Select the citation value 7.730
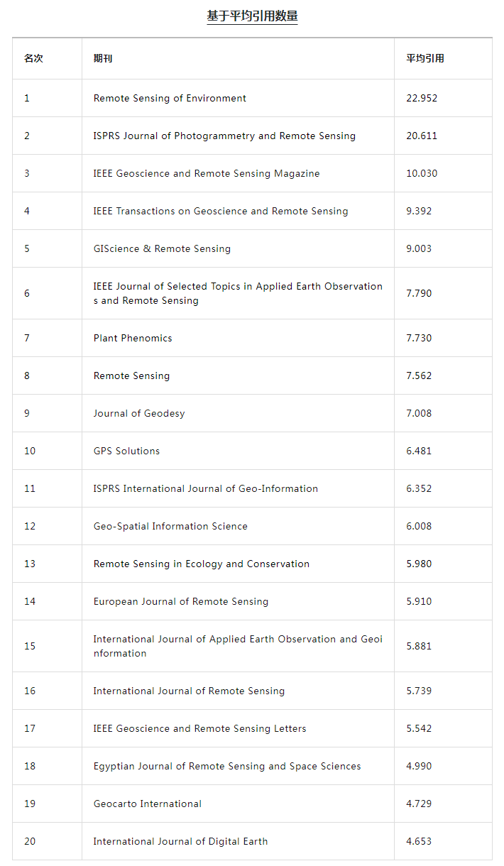 tap(419, 338)
